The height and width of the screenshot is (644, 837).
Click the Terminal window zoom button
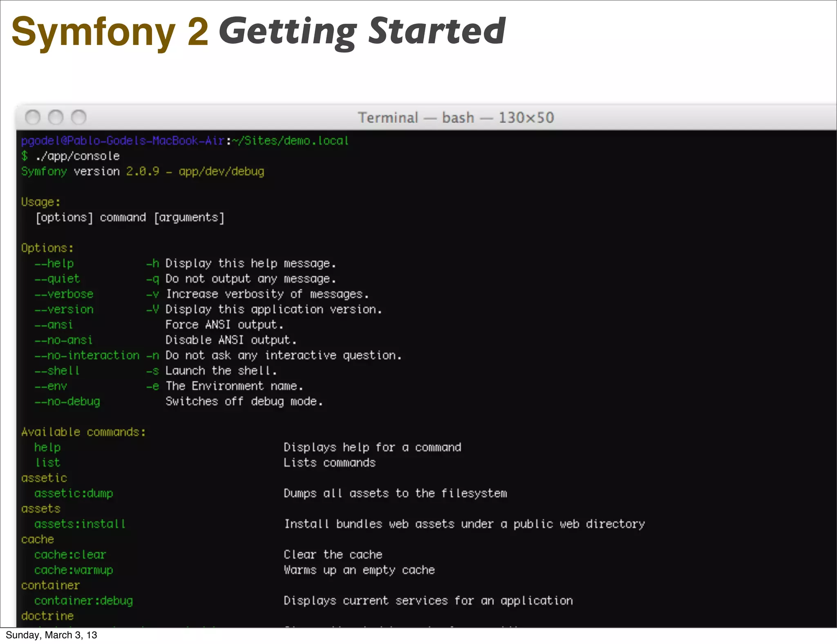pyautogui.click(x=79, y=117)
